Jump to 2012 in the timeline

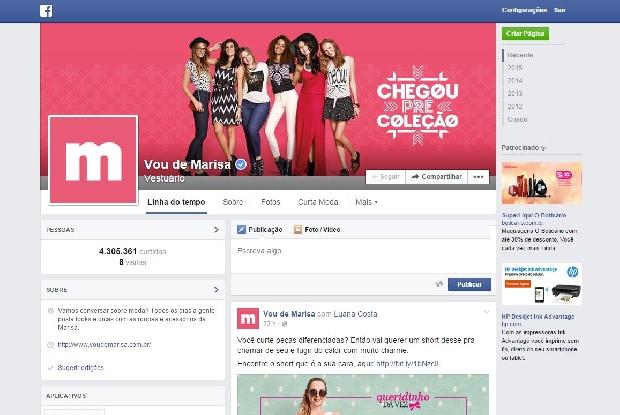(515, 107)
